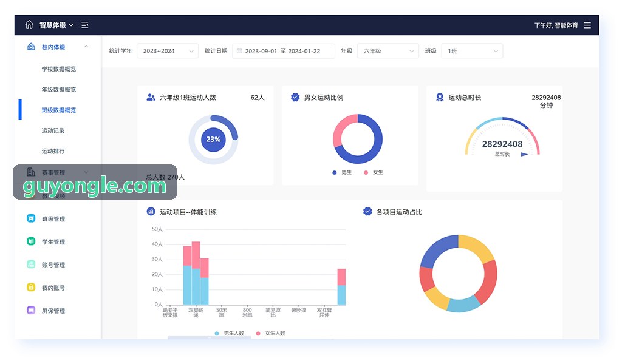The height and width of the screenshot is (364, 625).
Task: Click the 班级管理 sidebar icon
Action: coord(31,218)
